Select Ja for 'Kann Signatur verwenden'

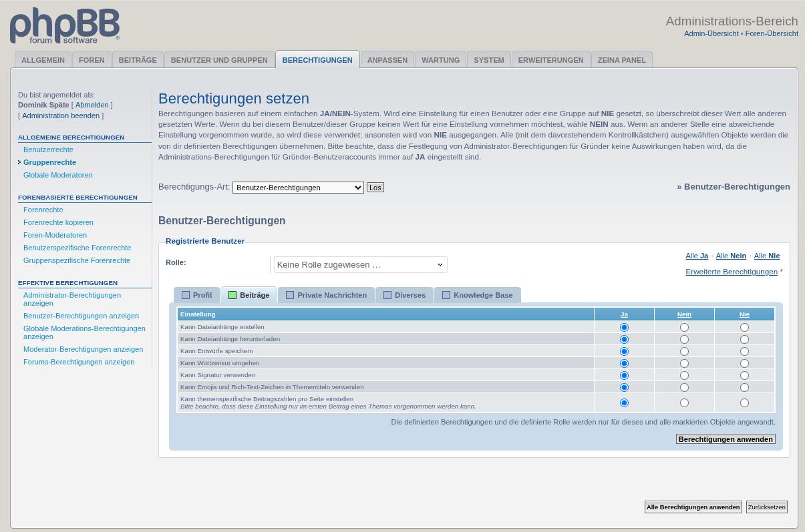pyautogui.click(x=624, y=376)
